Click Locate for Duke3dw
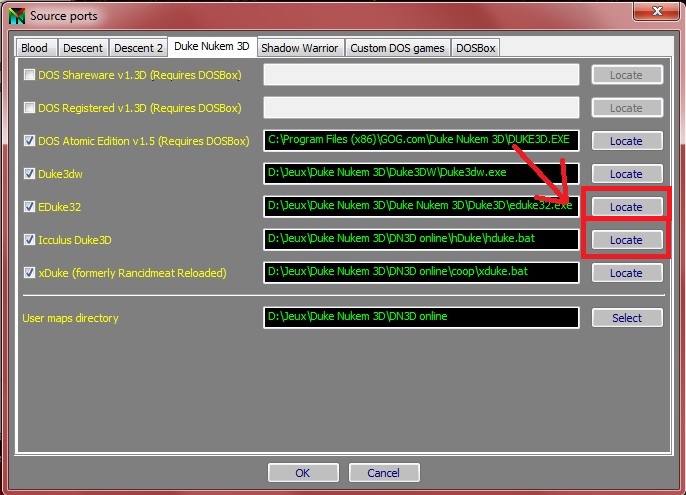The height and width of the screenshot is (495, 686). (627, 174)
